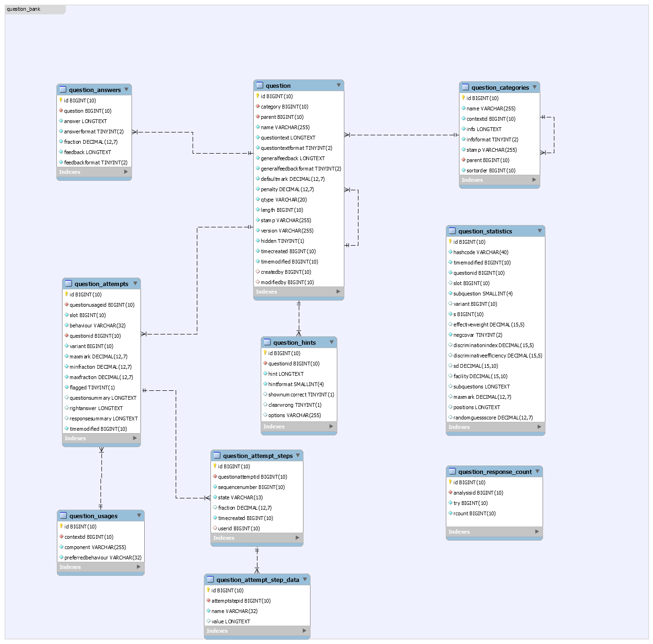Click foreign key icon beside questionusageid

point(66,304)
